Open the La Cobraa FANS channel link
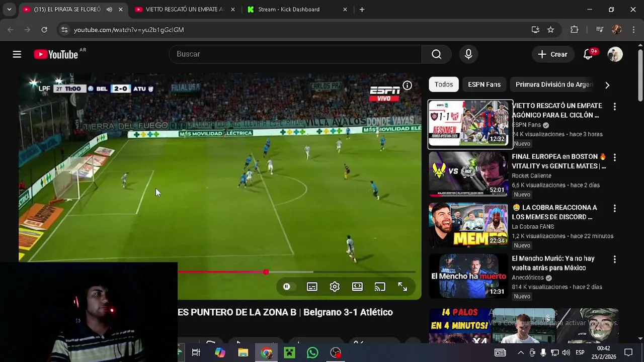This screenshot has width=644, height=362. coord(533,226)
